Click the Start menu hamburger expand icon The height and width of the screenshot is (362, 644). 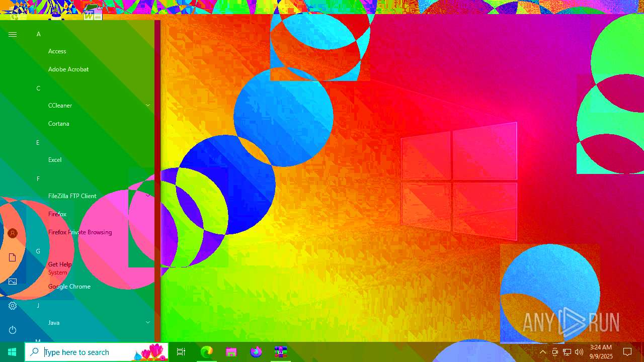pyautogui.click(x=13, y=34)
